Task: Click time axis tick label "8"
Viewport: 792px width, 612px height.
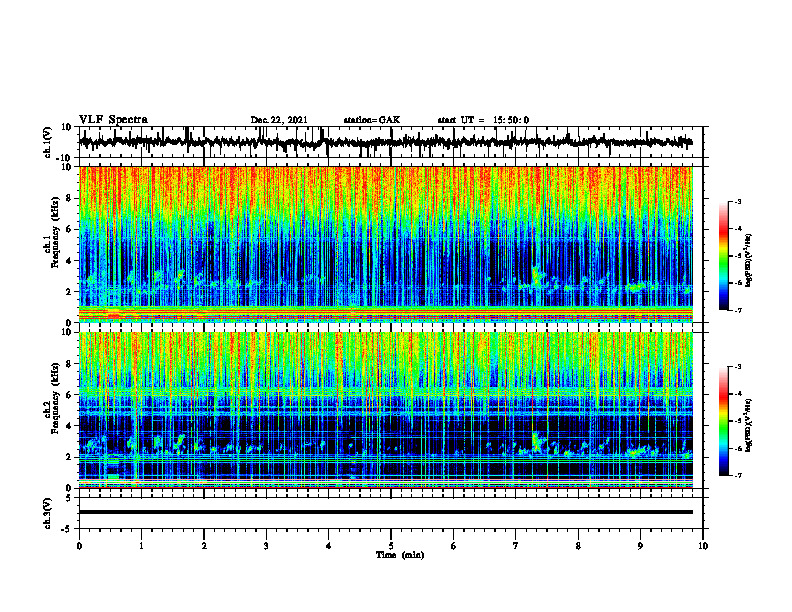Action: (578, 546)
